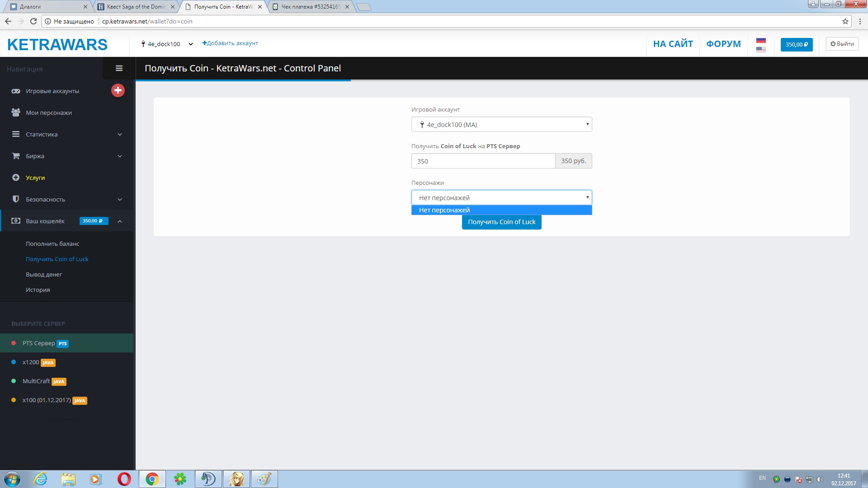Click the red plus add-account icon
868x488 pixels.
click(x=118, y=90)
